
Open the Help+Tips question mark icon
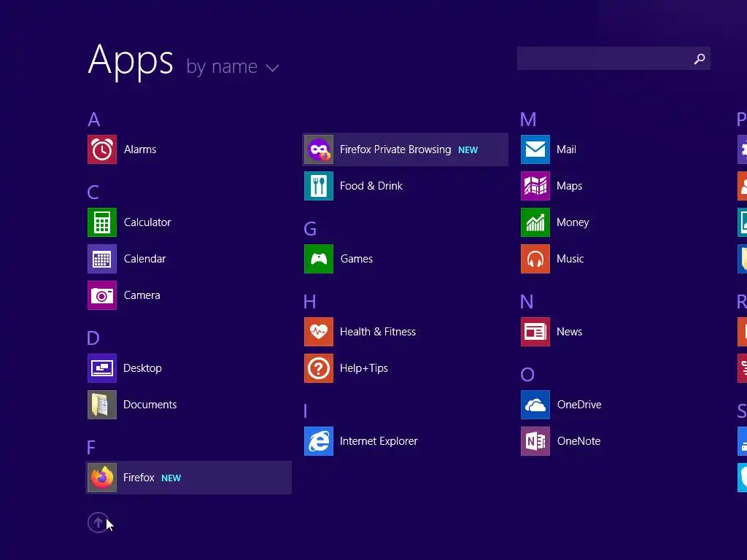(x=319, y=368)
